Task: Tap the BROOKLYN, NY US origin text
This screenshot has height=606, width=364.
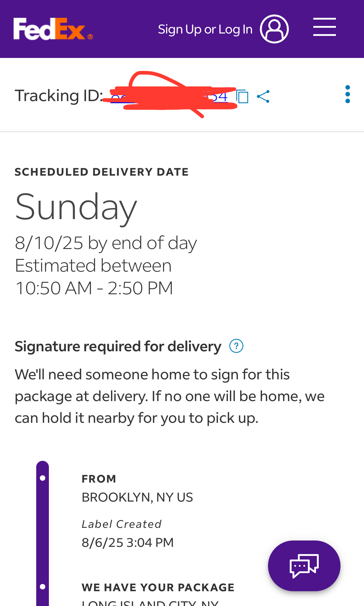Action: click(137, 497)
